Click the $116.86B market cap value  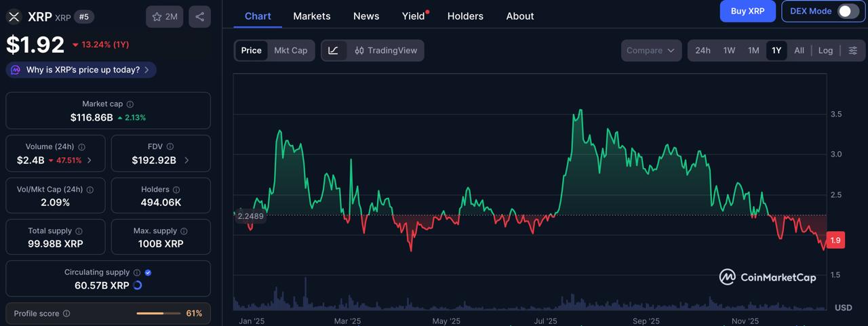pyautogui.click(x=92, y=118)
